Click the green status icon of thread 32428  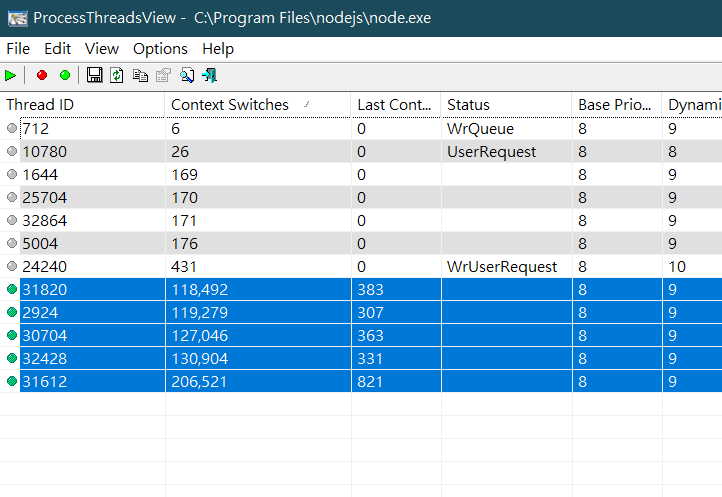12,358
